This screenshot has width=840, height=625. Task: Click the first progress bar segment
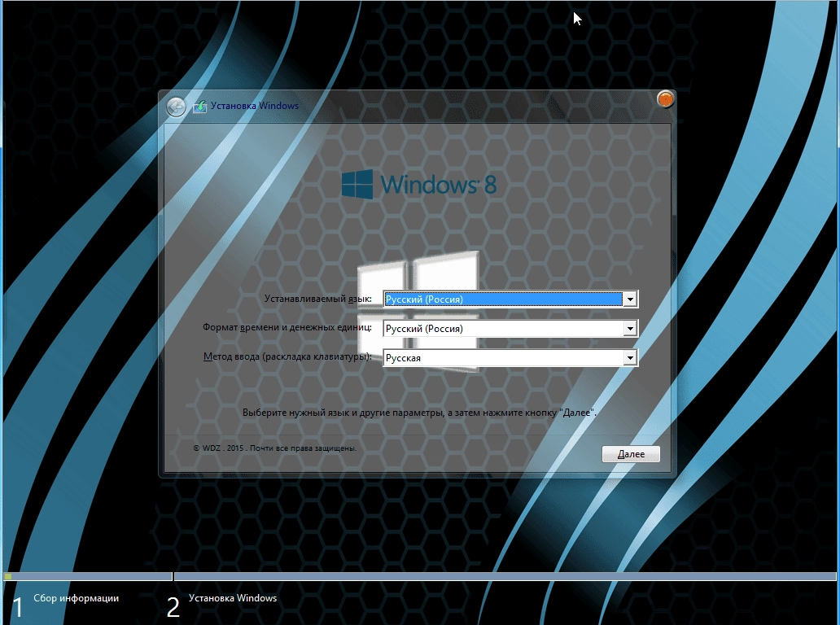pos(88,577)
